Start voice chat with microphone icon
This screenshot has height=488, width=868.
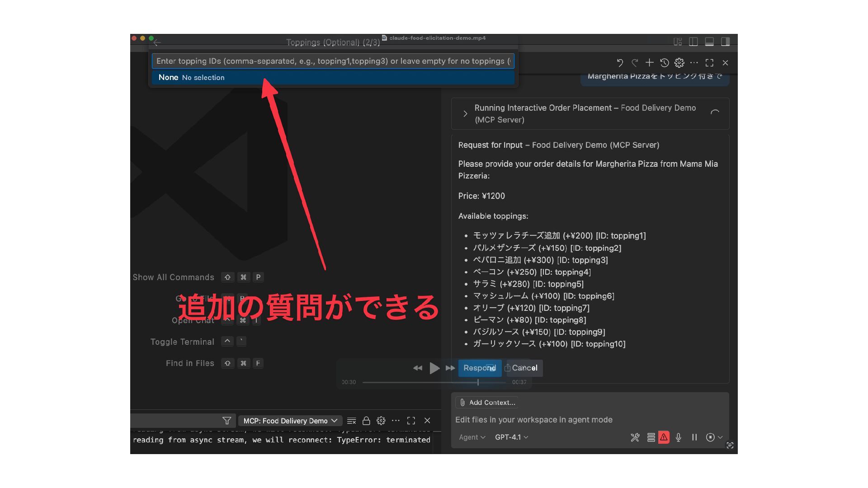pos(678,437)
